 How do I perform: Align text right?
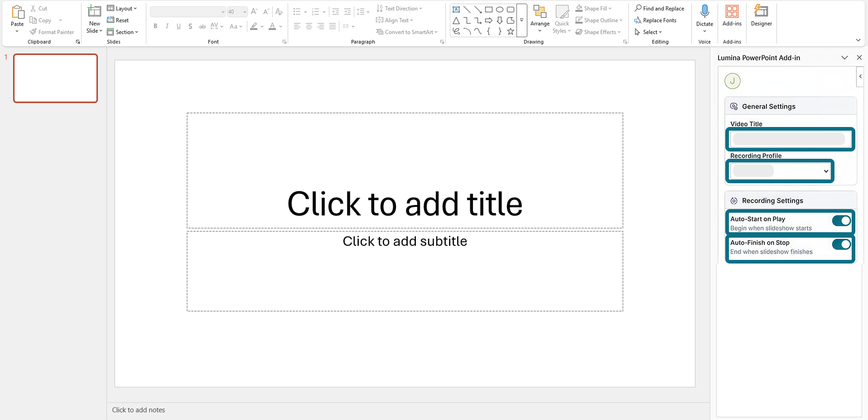pyautogui.click(x=321, y=26)
